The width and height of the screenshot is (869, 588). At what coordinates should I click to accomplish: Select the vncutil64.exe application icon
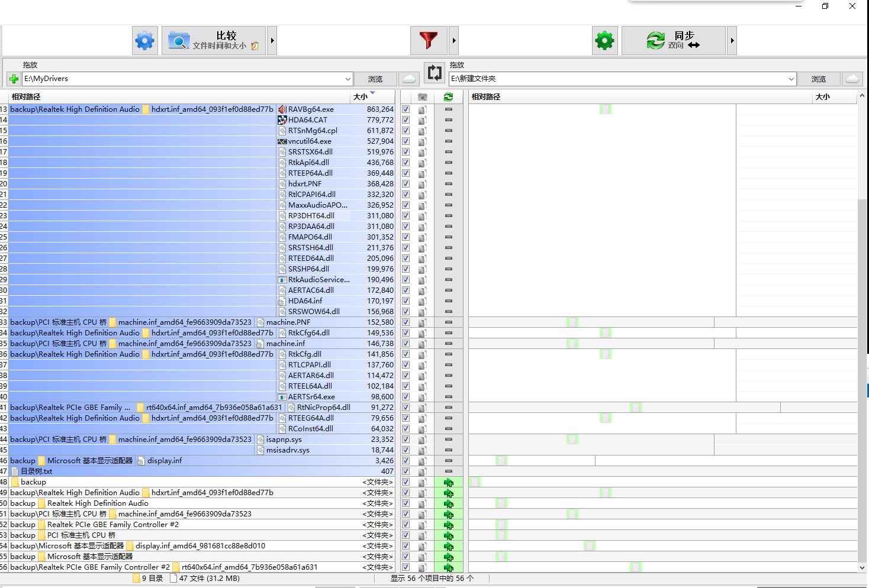282,141
